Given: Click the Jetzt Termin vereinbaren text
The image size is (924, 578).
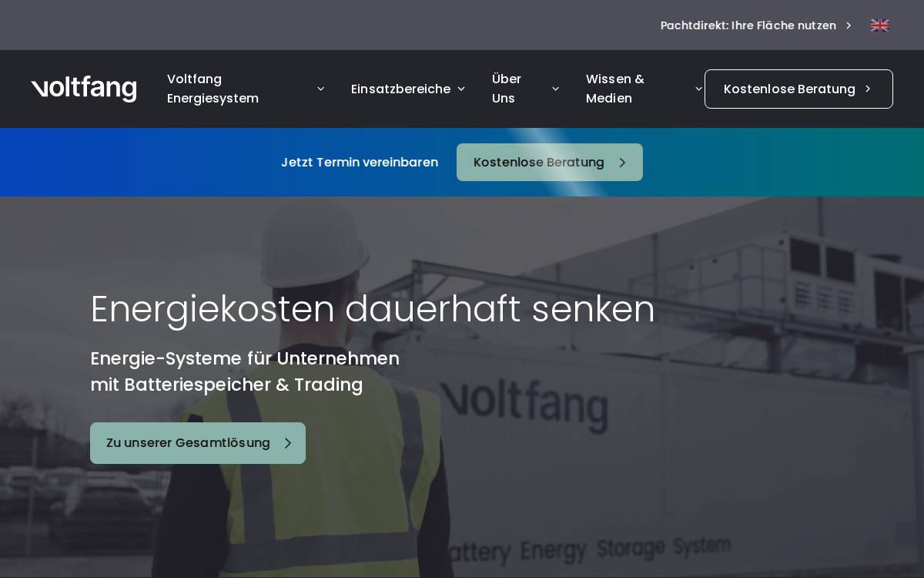Looking at the screenshot, I should tap(360, 163).
